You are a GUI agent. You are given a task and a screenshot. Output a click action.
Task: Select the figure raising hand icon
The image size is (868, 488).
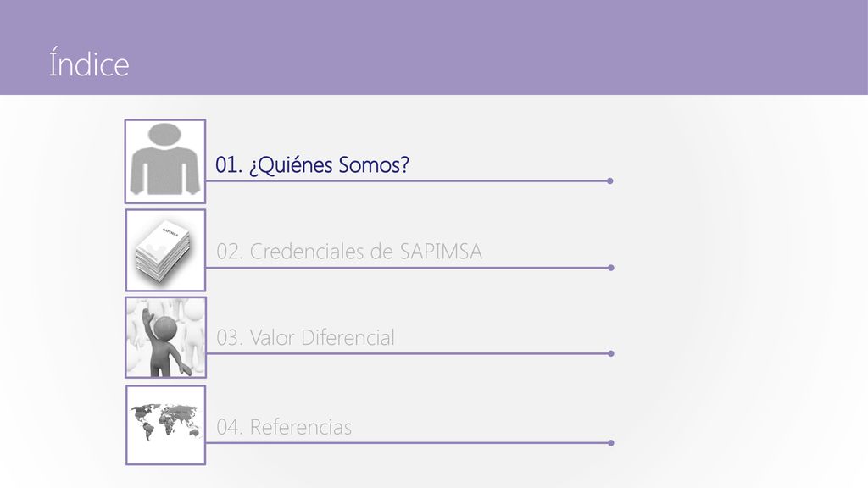(165, 337)
